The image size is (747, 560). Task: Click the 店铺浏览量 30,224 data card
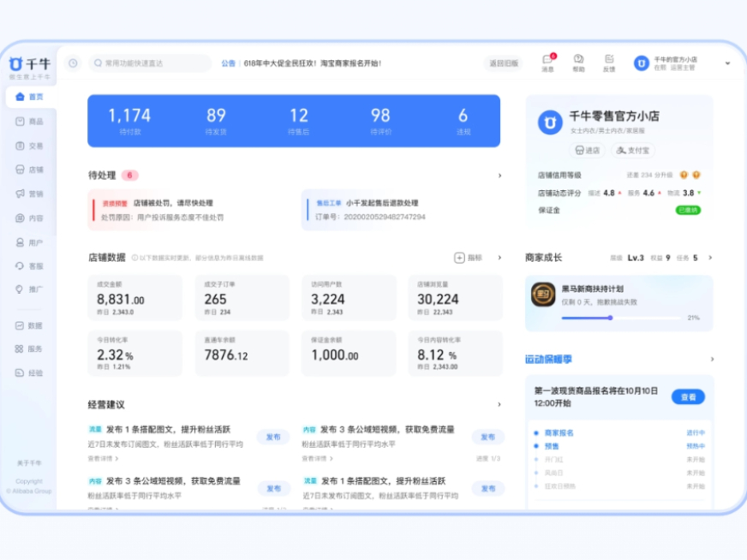click(x=456, y=298)
